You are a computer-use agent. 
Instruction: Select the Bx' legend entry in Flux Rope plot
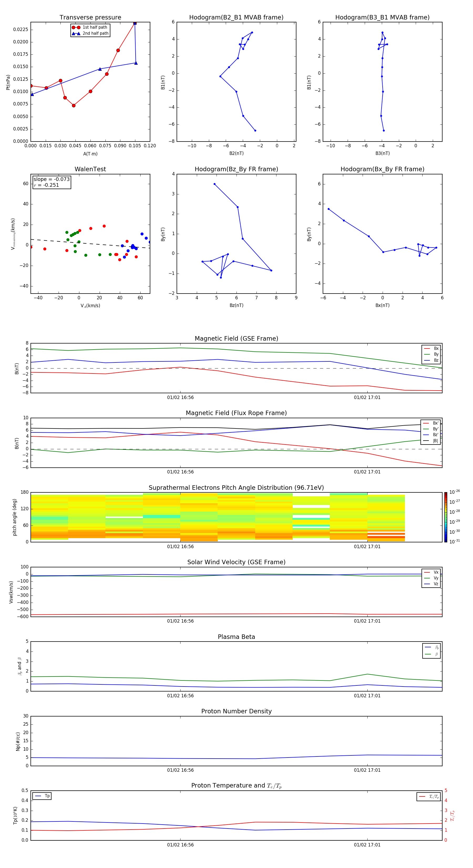click(x=431, y=423)
